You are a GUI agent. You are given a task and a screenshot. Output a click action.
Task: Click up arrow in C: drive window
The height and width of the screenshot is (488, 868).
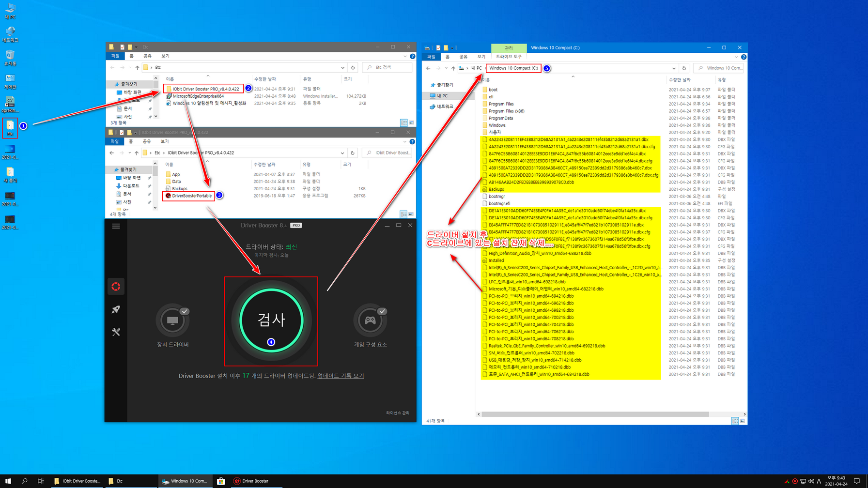pyautogui.click(x=453, y=68)
